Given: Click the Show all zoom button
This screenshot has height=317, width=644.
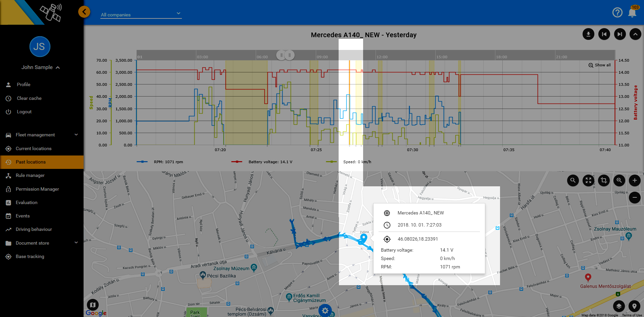Looking at the screenshot, I should 599,65.
